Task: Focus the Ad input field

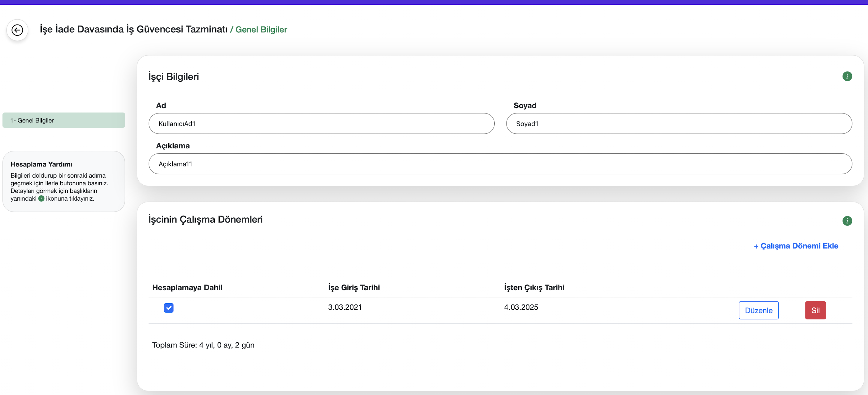Action: (x=321, y=123)
